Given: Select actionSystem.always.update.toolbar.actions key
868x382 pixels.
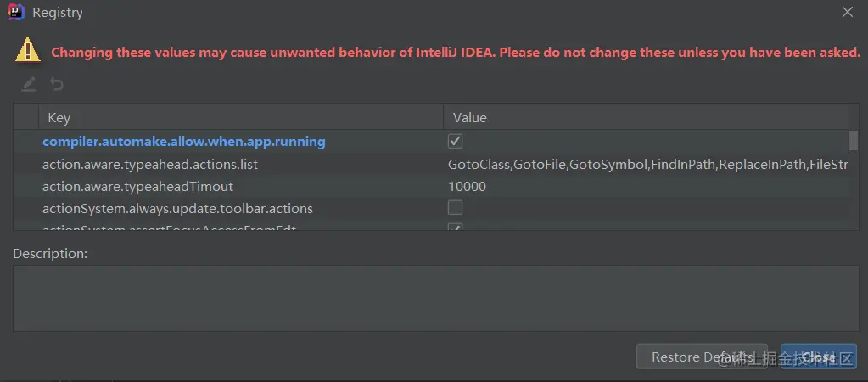Looking at the screenshot, I should click(177, 208).
